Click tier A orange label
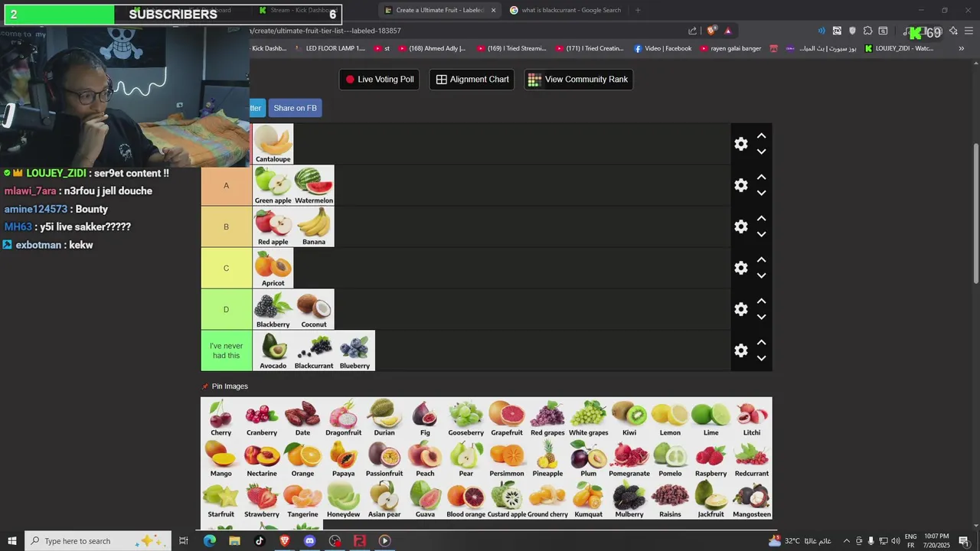The image size is (980, 551). click(x=227, y=185)
